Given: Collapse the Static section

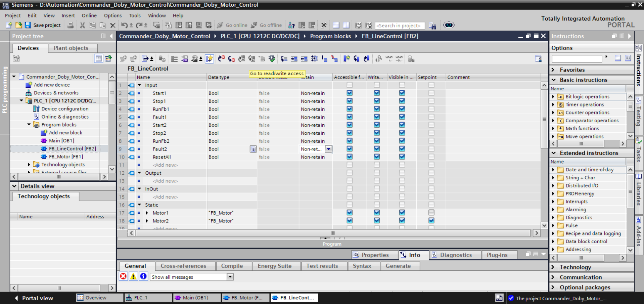Looking at the screenshot, I should (x=139, y=205).
